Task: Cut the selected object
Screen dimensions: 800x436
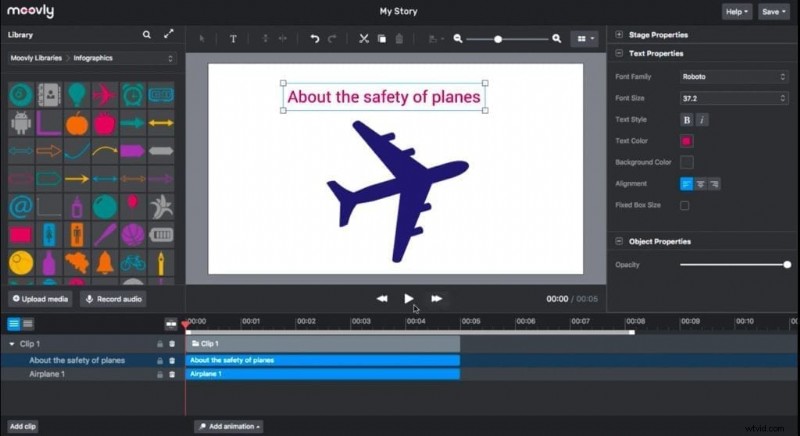Action: [x=364, y=39]
